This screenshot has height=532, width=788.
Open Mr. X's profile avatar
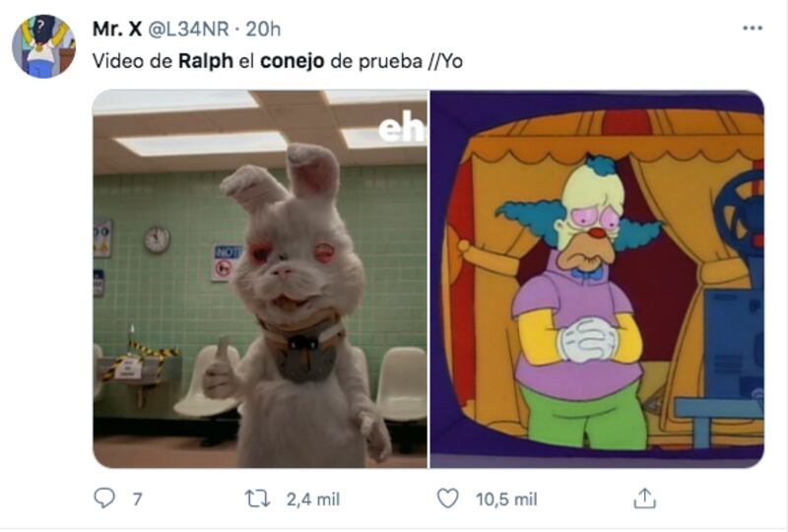pos(43,46)
